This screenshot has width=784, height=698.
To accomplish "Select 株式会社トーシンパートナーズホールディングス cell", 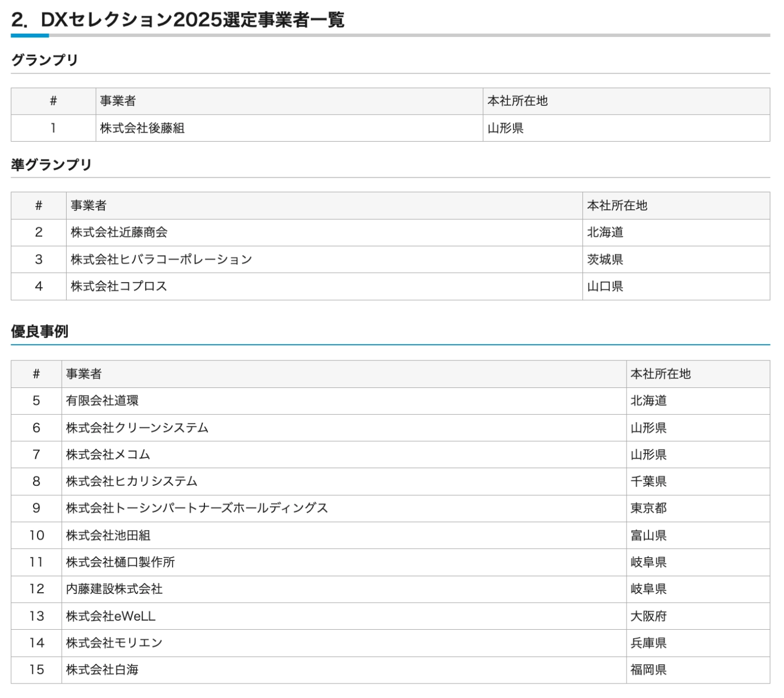I will [344, 508].
